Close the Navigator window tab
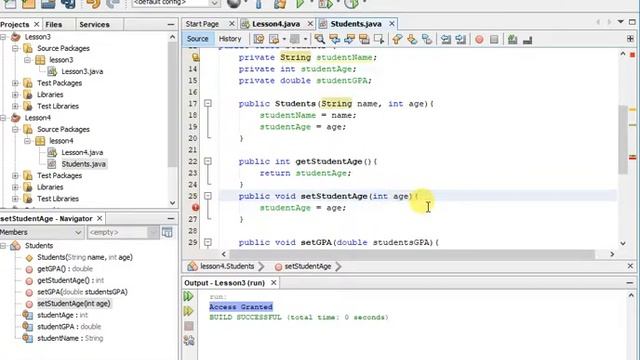 (x=100, y=218)
